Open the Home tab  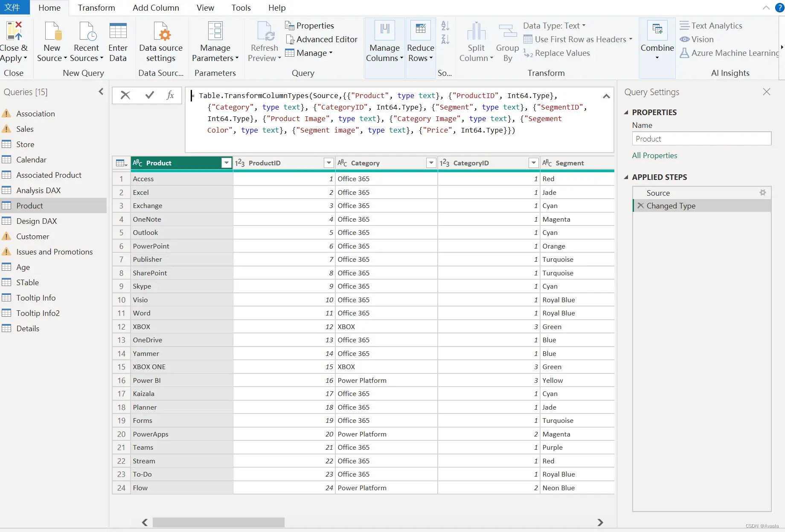49,8
